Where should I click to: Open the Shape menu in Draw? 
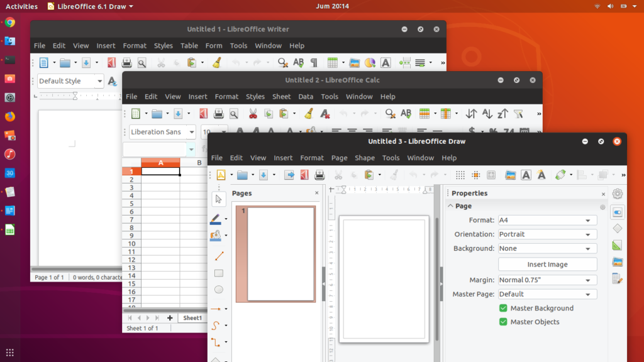pyautogui.click(x=364, y=158)
